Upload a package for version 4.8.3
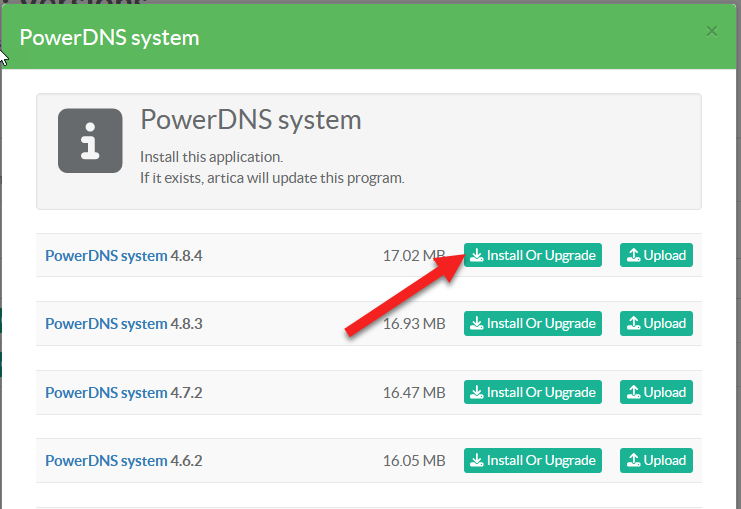Screen dimensions: 741x509 tap(656, 323)
